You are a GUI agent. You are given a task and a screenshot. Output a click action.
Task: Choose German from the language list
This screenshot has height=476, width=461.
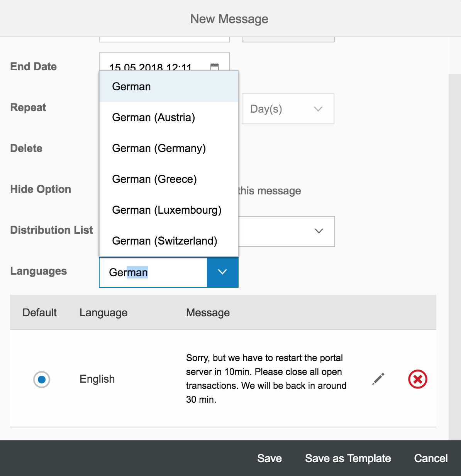coord(169,86)
